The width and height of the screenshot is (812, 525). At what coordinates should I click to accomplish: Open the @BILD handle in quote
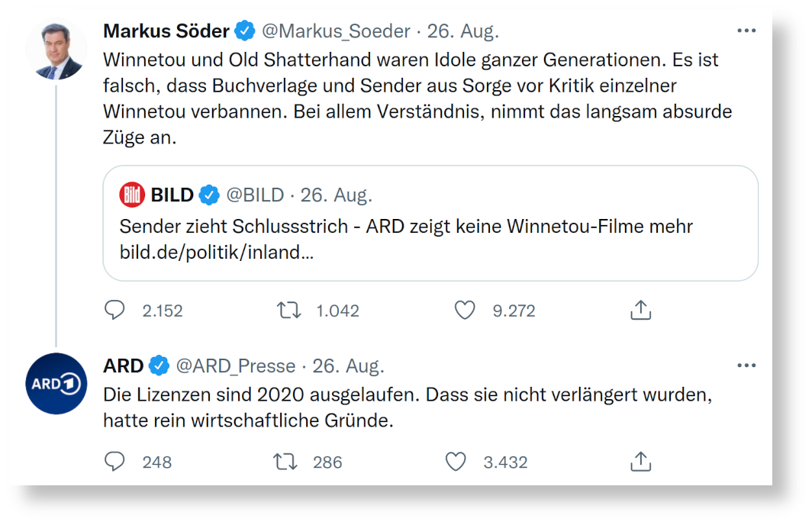tap(255, 195)
